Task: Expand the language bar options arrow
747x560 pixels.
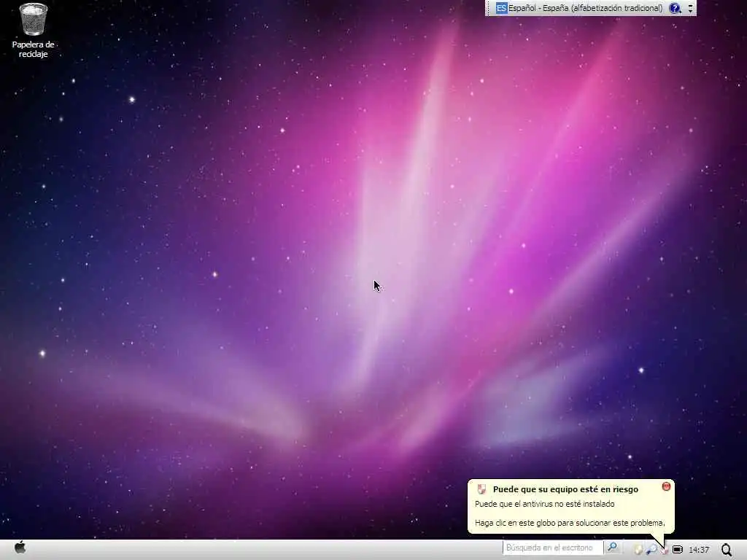Action: [x=690, y=8]
